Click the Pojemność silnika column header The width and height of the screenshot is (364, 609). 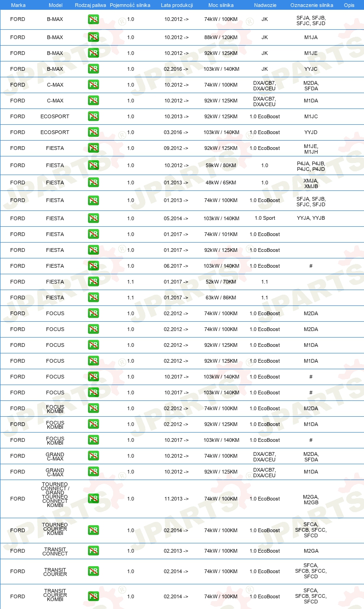[x=130, y=5]
